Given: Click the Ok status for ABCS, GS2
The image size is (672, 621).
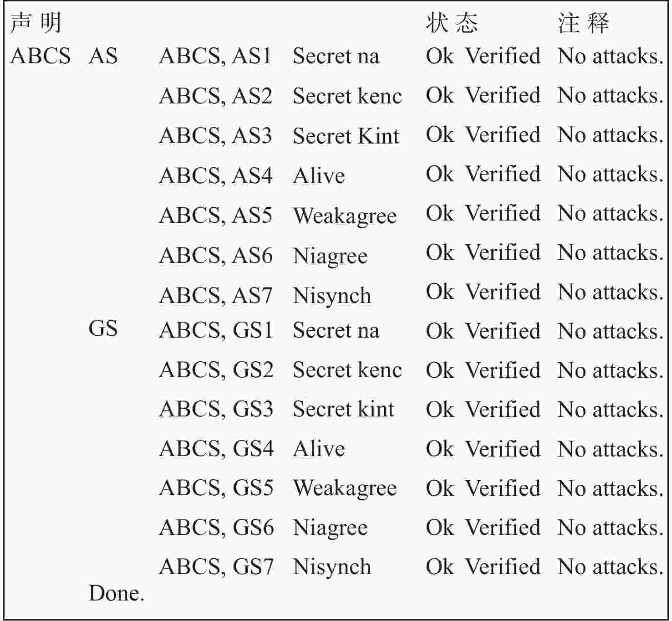Looking at the screenshot, I should pyautogui.click(x=440, y=370).
